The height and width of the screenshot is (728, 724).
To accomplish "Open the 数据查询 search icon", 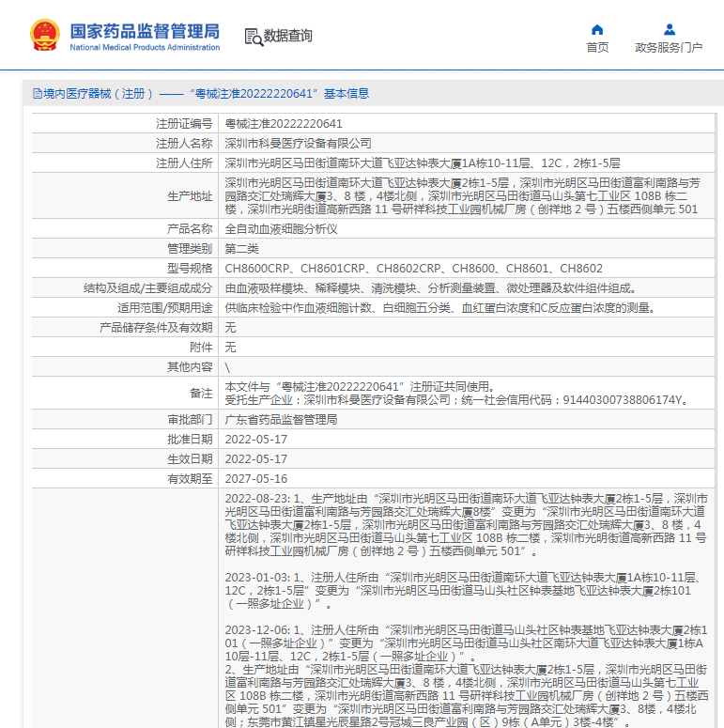I will 254,37.
